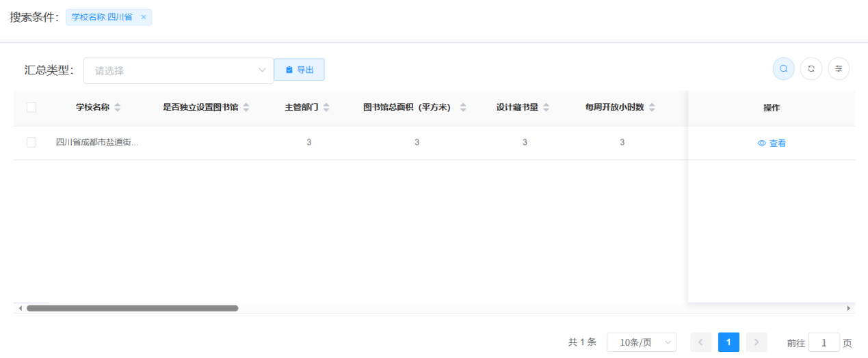Viewport: 868px width, 358px height.
Task: Go to page 1 in pagination
Action: point(728,342)
